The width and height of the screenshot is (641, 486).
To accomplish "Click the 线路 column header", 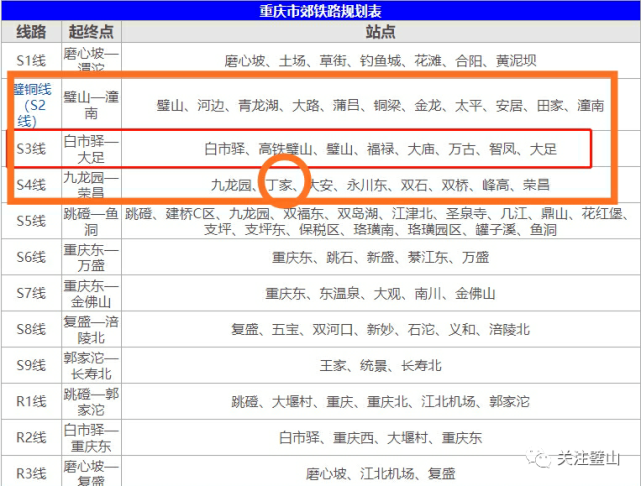I will (x=31, y=31).
